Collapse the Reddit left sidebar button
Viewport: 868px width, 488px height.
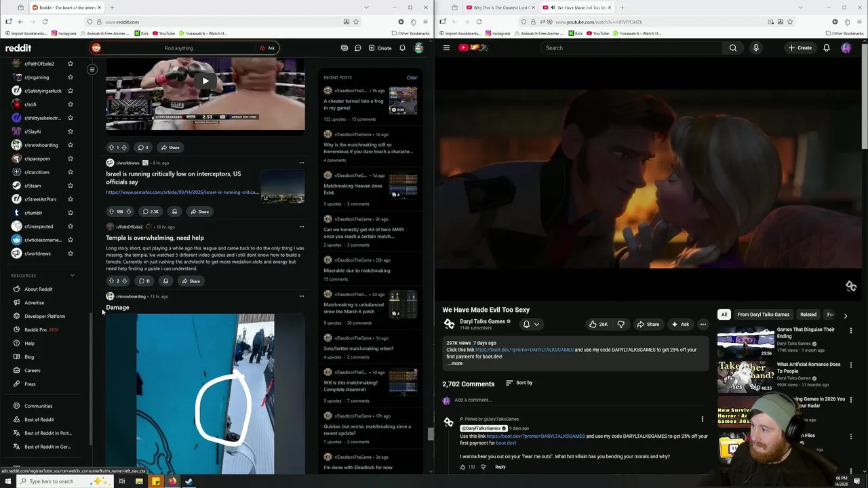point(92,69)
